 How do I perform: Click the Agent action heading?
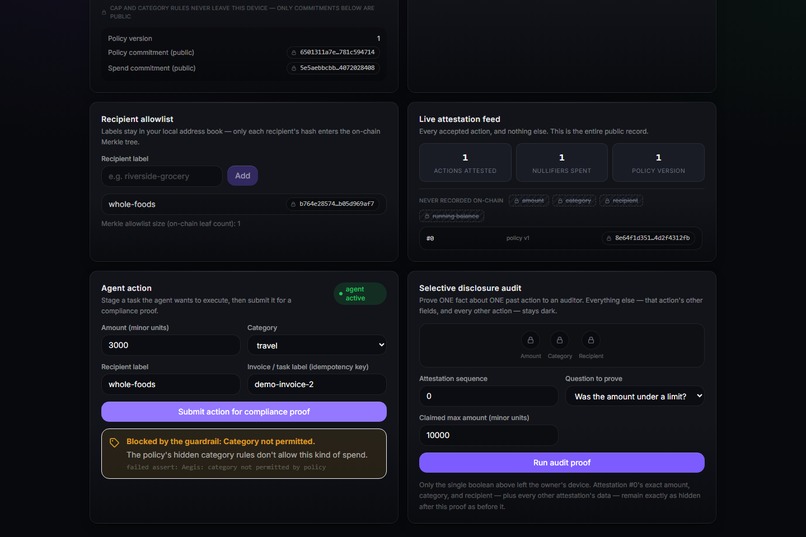126,288
